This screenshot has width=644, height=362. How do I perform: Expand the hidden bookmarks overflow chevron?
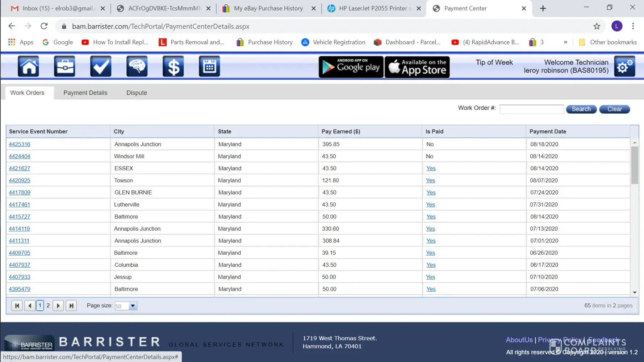(x=565, y=42)
